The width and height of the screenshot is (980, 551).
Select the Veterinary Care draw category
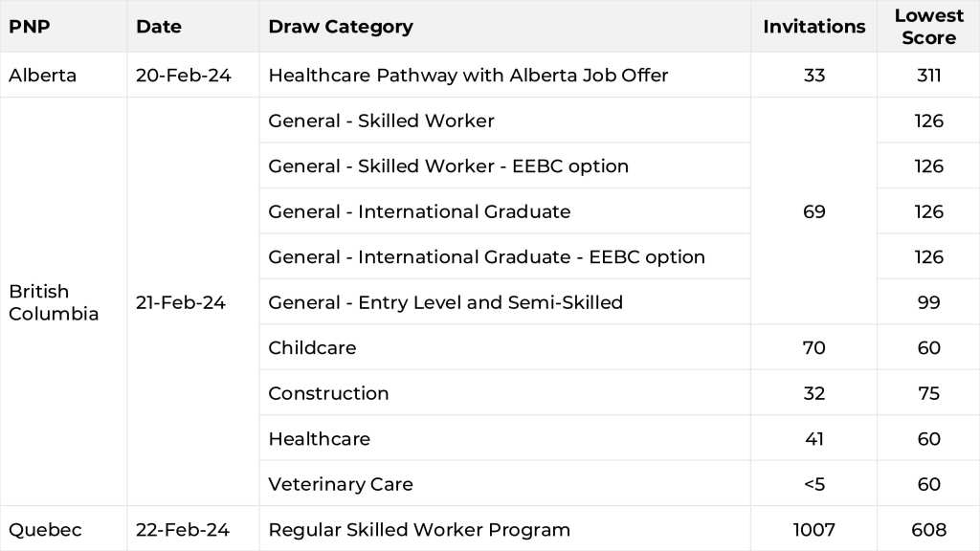pyautogui.click(x=341, y=484)
